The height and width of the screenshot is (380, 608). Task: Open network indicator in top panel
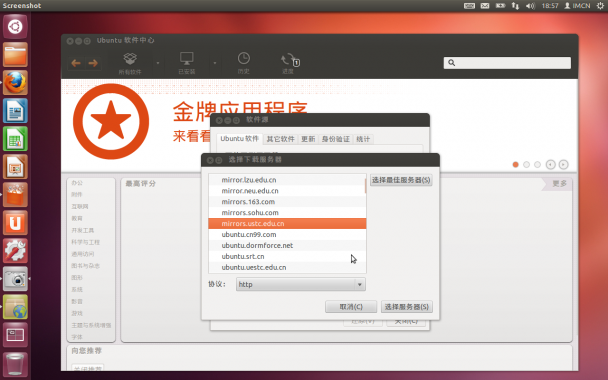point(515,6)
